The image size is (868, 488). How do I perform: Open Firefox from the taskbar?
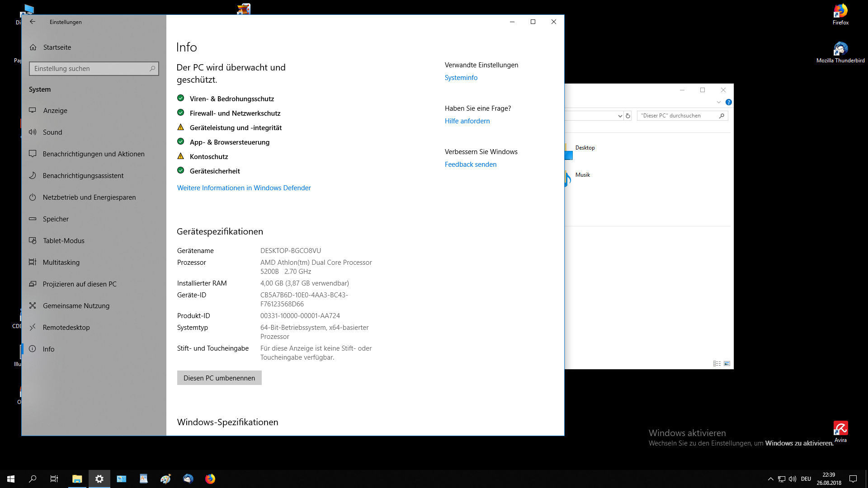(210, 479)
